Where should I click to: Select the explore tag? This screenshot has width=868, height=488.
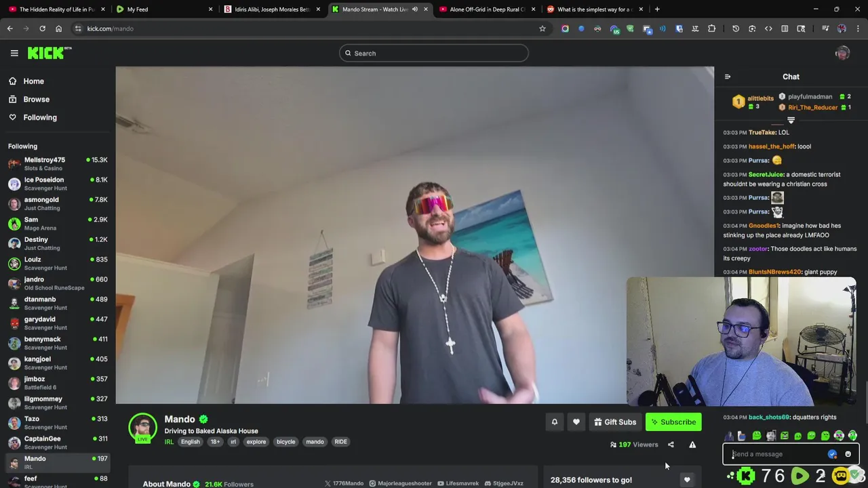256,442
